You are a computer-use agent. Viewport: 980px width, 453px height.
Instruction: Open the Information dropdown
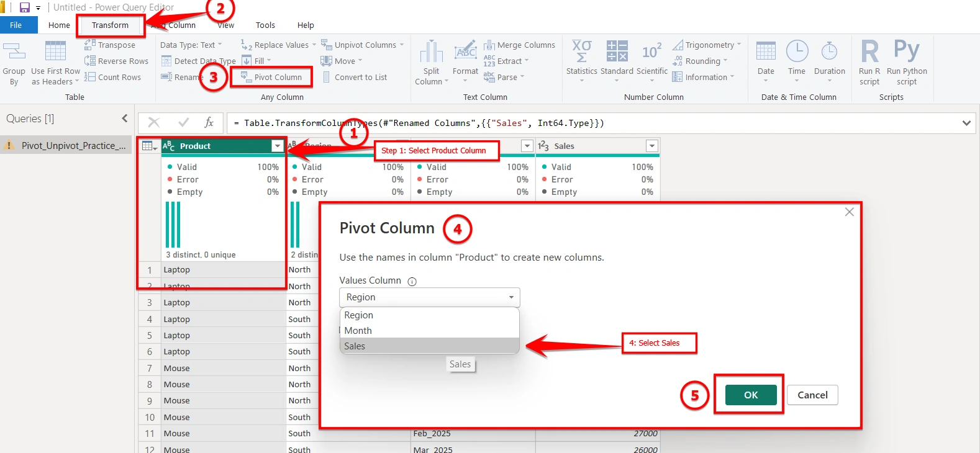coord(703,77)
